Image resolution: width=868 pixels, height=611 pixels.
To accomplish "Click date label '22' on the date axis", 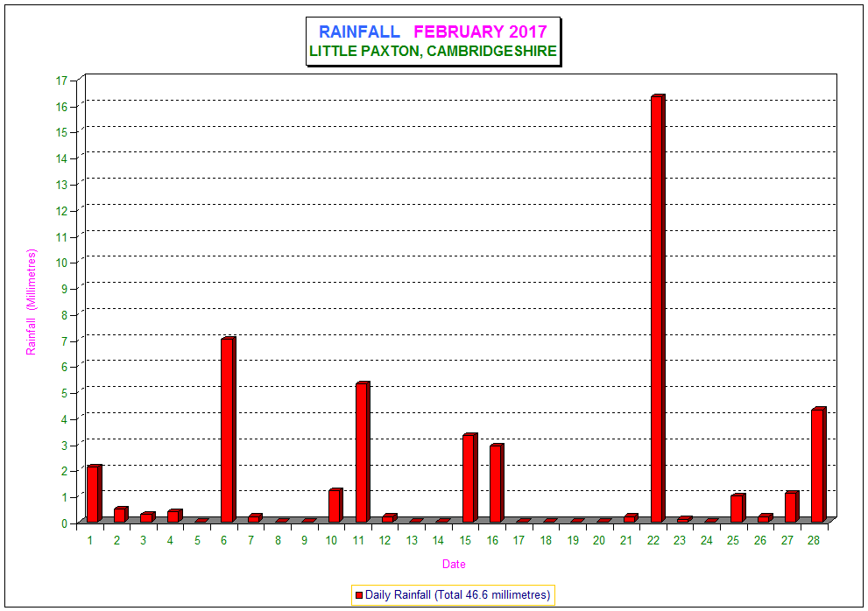I will point(653,541).
